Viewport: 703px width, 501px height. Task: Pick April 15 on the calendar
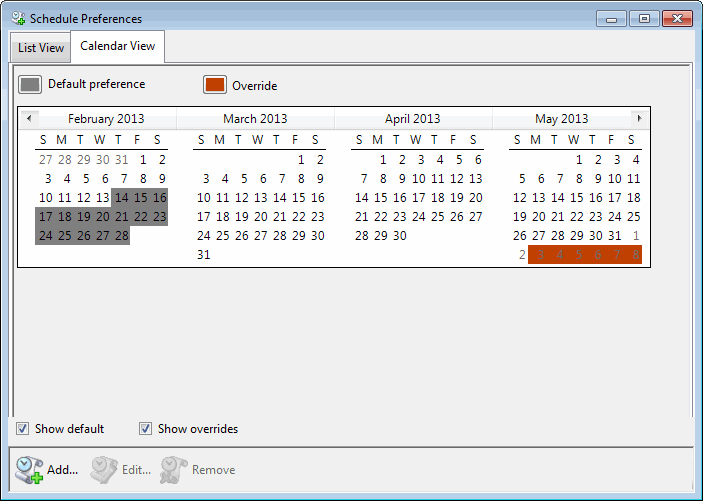point(381,198)
